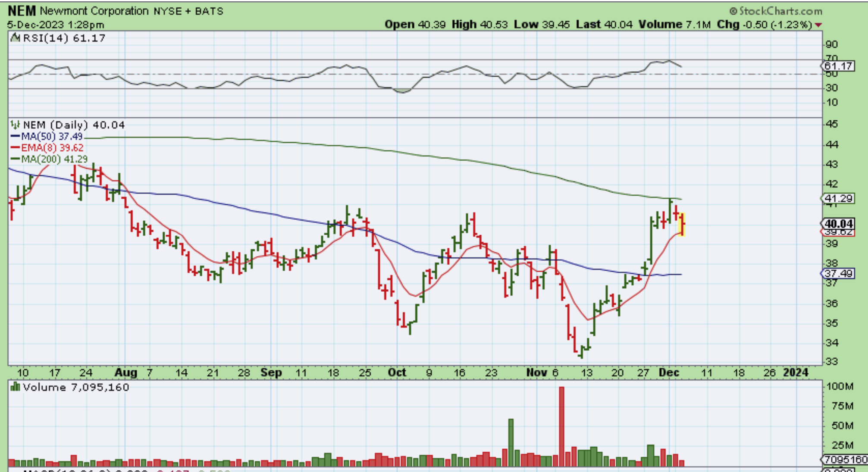This screenshot has height=472, width=868.
Task: Click the green MA(200) legend line marker
Action: (x=15, y=159)
